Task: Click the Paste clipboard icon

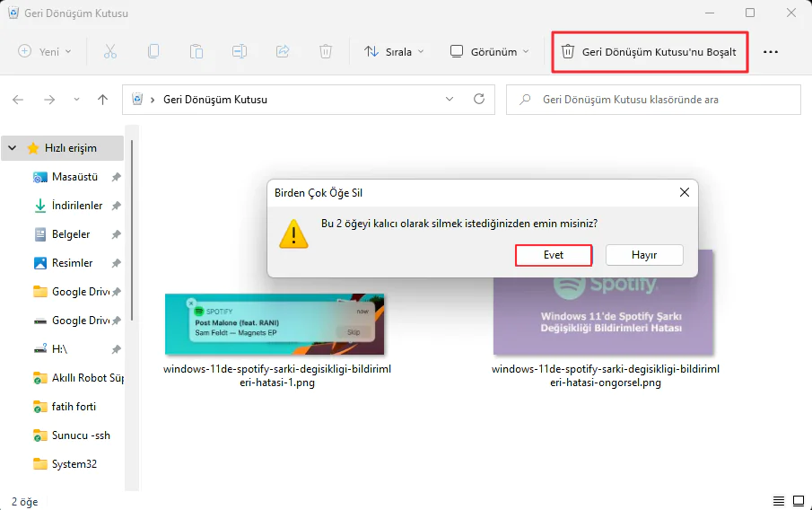Action: (196, 51)
